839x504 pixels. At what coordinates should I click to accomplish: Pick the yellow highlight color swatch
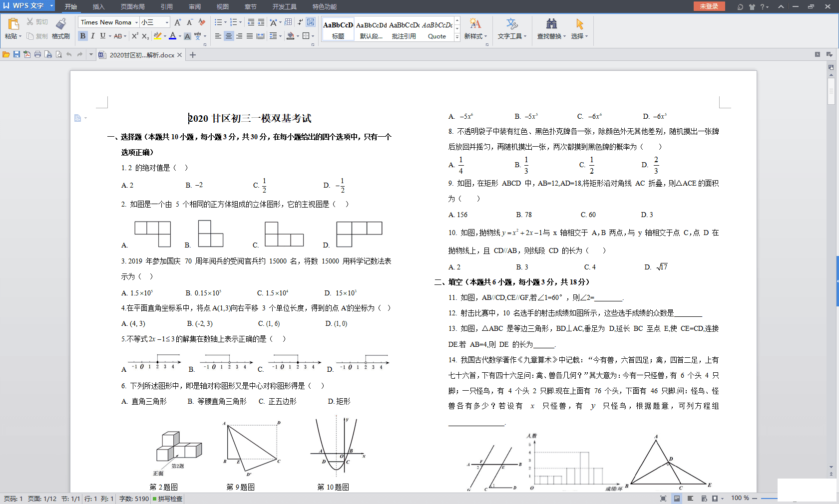coord(158,36)
